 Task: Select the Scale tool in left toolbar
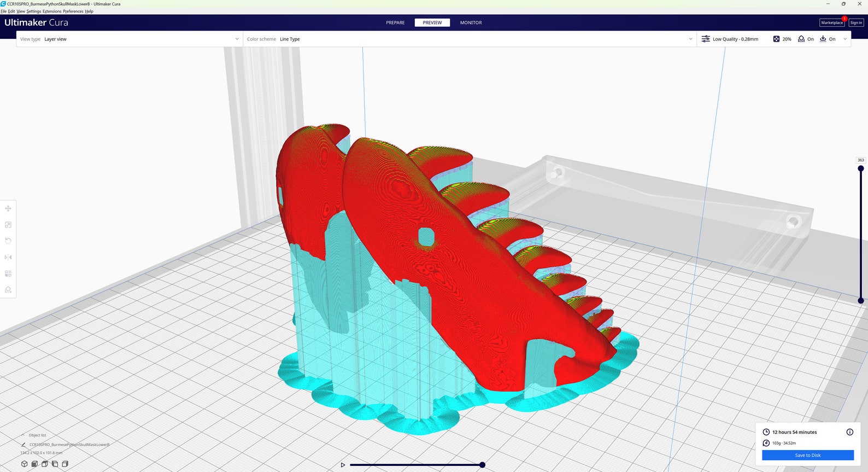pos(8,225)
